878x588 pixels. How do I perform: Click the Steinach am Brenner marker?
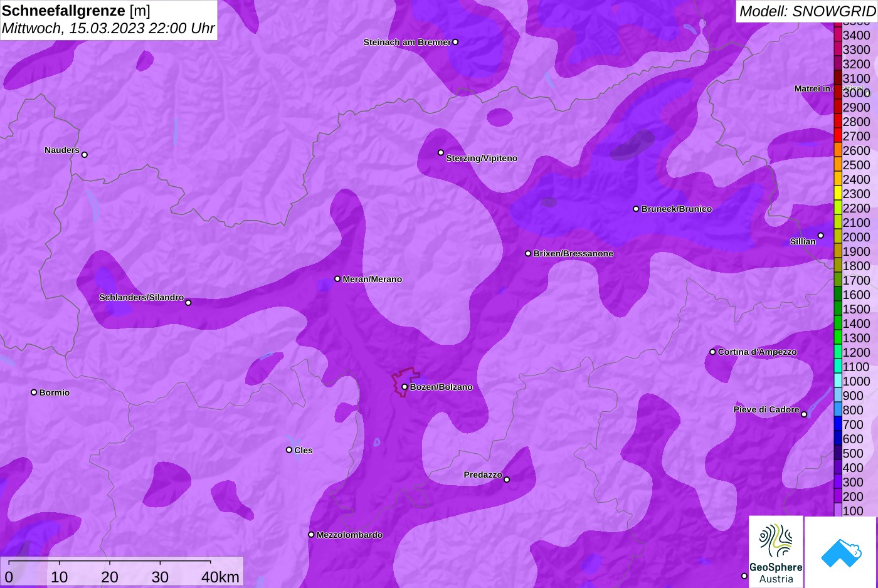coord(455,42)
